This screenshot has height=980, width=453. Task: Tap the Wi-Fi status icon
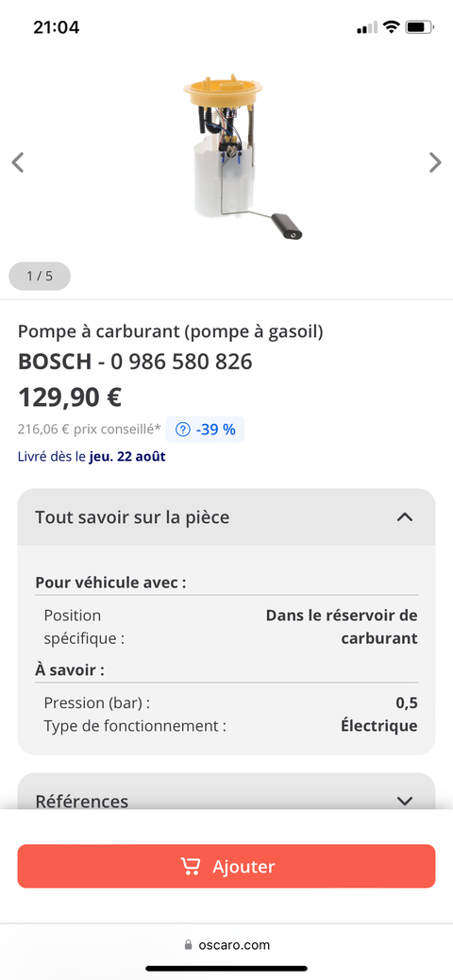391,27
